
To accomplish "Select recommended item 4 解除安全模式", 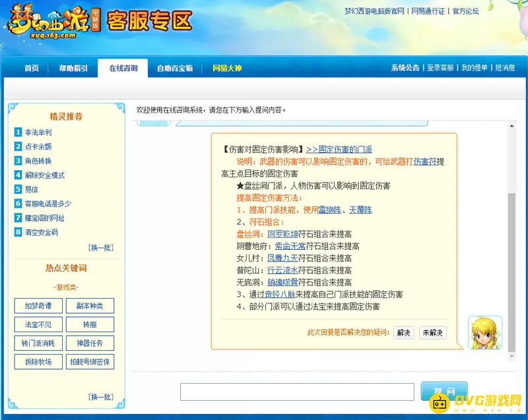I will (x=44, y=175).
